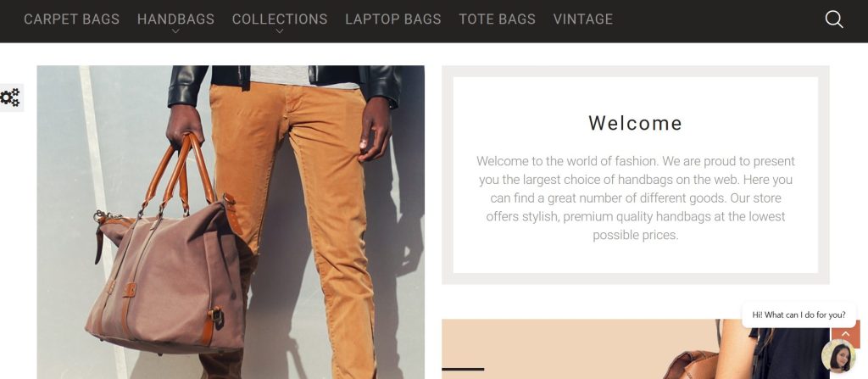Open the LAPTOP BAGS page

[x=393, y=20]
